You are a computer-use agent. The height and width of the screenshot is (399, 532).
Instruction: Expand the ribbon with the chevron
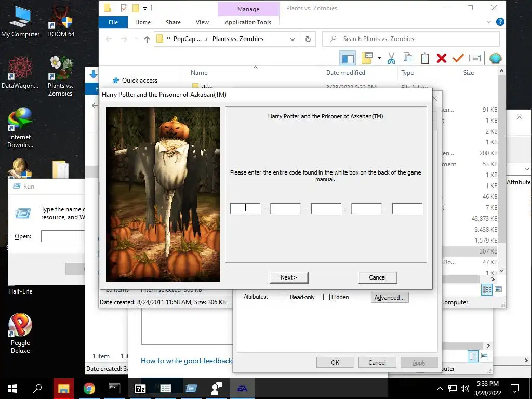pos(488,22)
